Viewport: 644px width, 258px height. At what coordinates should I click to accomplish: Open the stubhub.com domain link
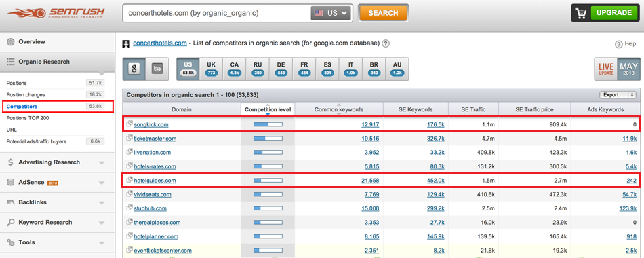pyautogui.click(x=150, y=208)
